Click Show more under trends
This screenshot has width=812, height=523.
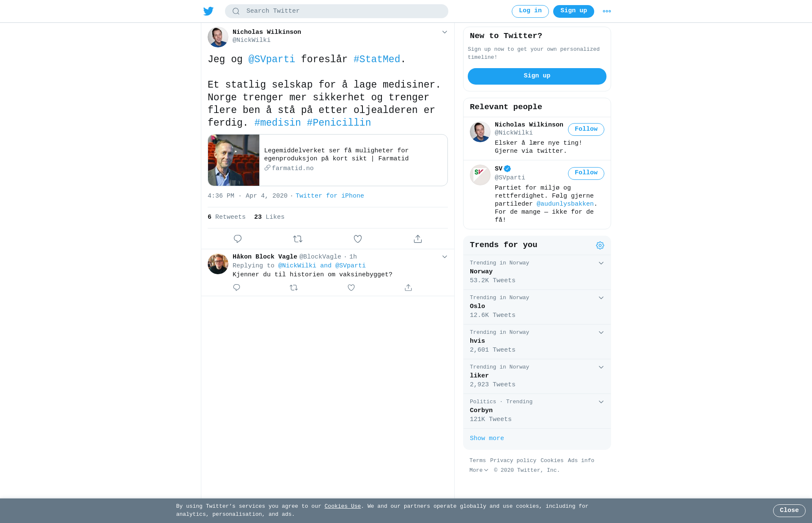487,438
